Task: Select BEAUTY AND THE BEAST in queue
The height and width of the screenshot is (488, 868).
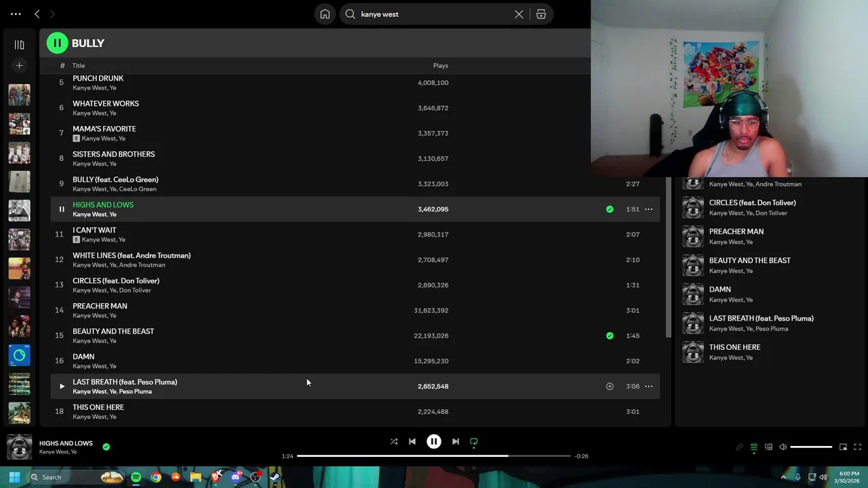Action: [750, 260]
